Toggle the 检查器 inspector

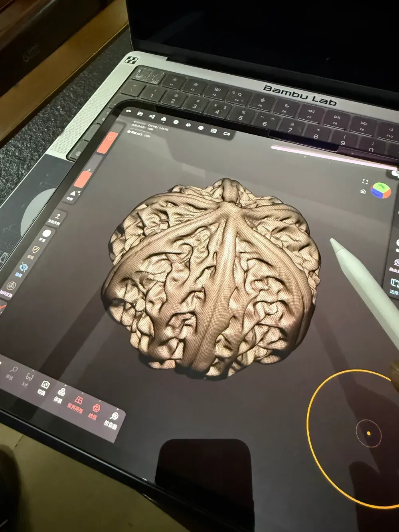pyautogui.click(x=112, y=420)
